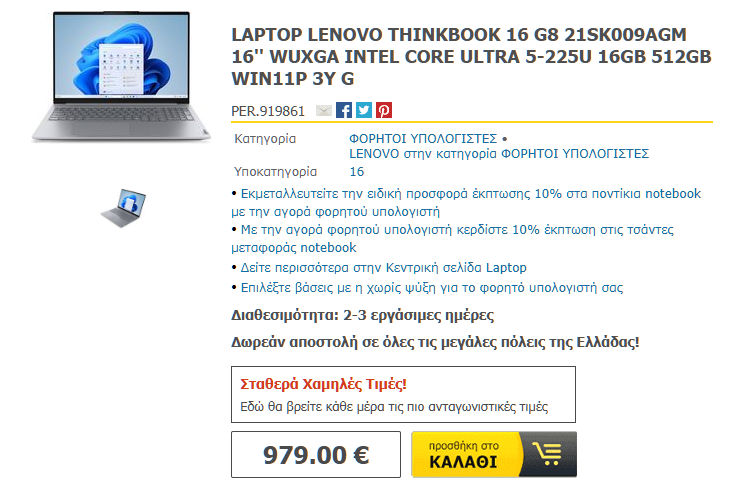Open the laptop cooling bases link
Screen dimensions: 750x484
coord(431,287)
